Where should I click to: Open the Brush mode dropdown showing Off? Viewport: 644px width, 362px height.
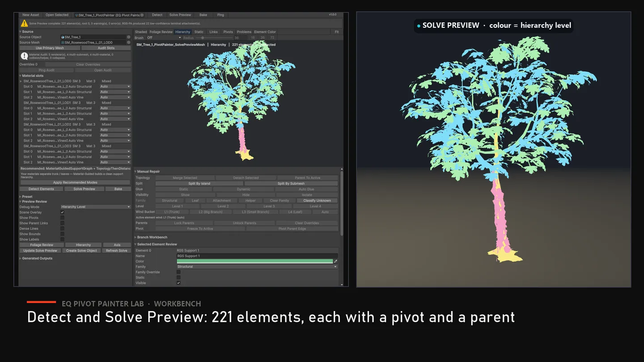pos(164,38)
